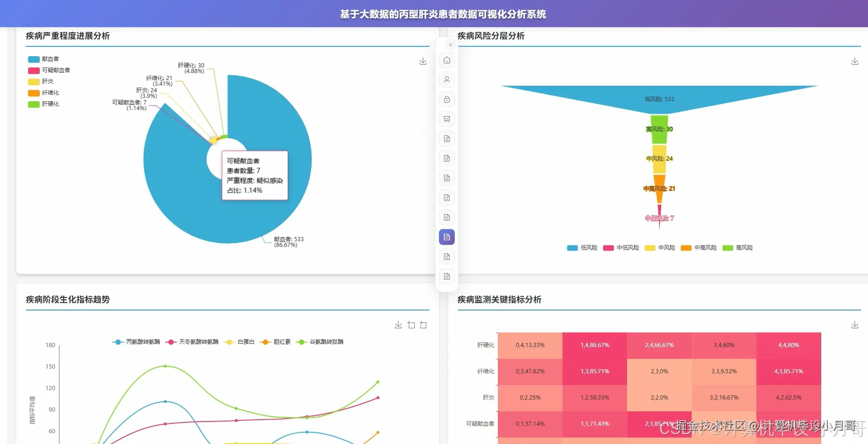Select the first document page in sidebar menu
868x444 pixels.
pyautogui.click(x=446, y=139)
